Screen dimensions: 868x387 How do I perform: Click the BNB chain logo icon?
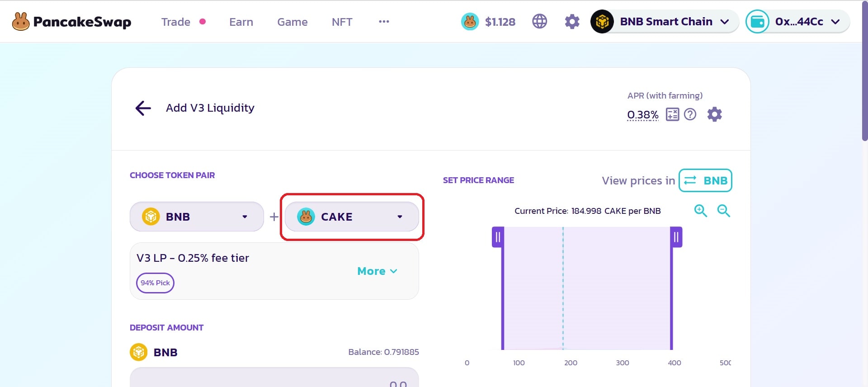(602, 21)
